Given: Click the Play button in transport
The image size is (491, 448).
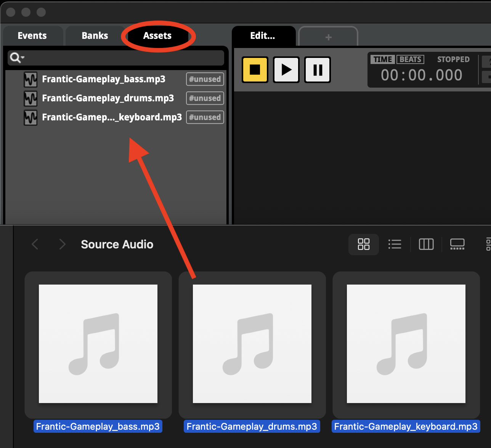Looking at the screenshot, I should (x=286, y=70).
